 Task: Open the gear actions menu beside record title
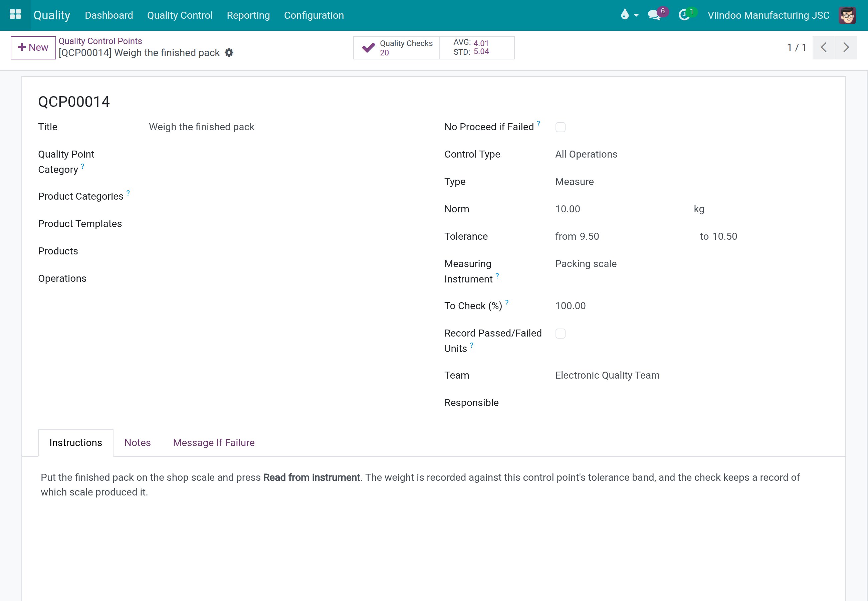click(229, 53)
